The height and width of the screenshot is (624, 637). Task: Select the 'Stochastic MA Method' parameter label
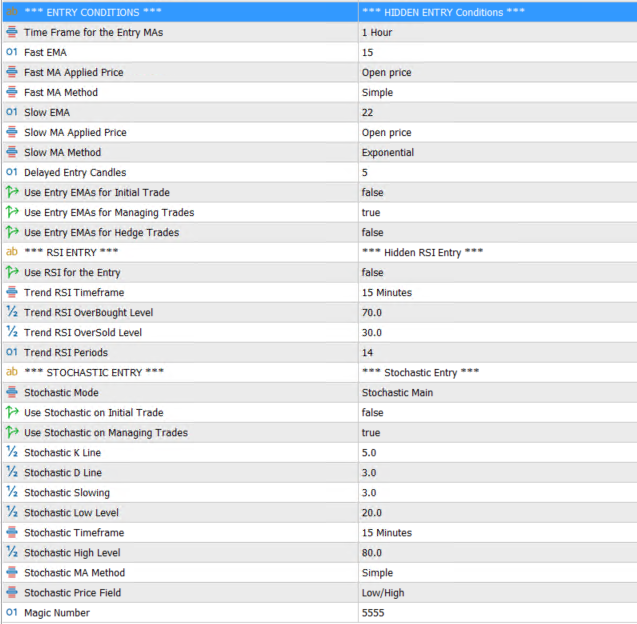coord(74,572)
